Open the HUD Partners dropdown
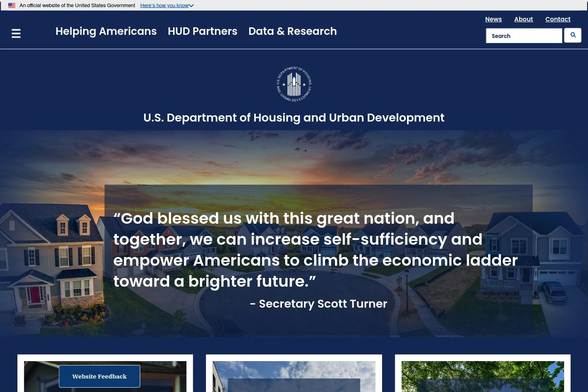This screenshot has width=588, height=392. (202, 31)
